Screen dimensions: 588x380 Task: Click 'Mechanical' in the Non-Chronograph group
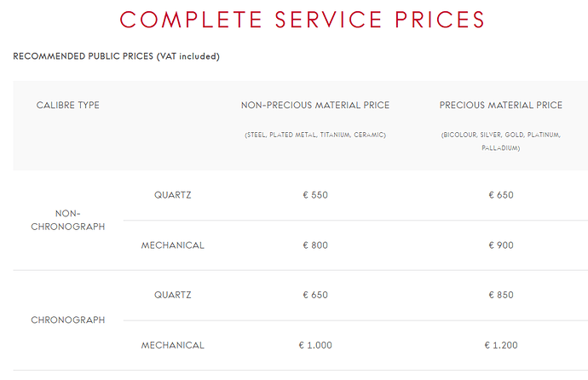173,245
